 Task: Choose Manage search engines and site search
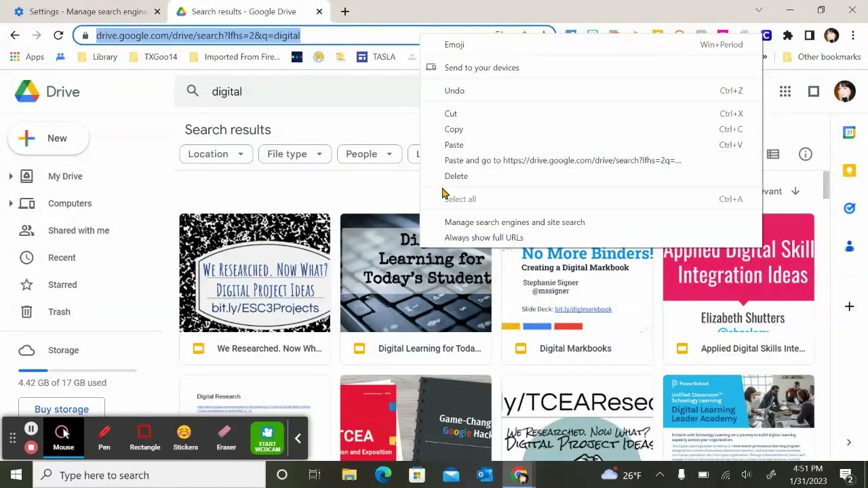514,222
